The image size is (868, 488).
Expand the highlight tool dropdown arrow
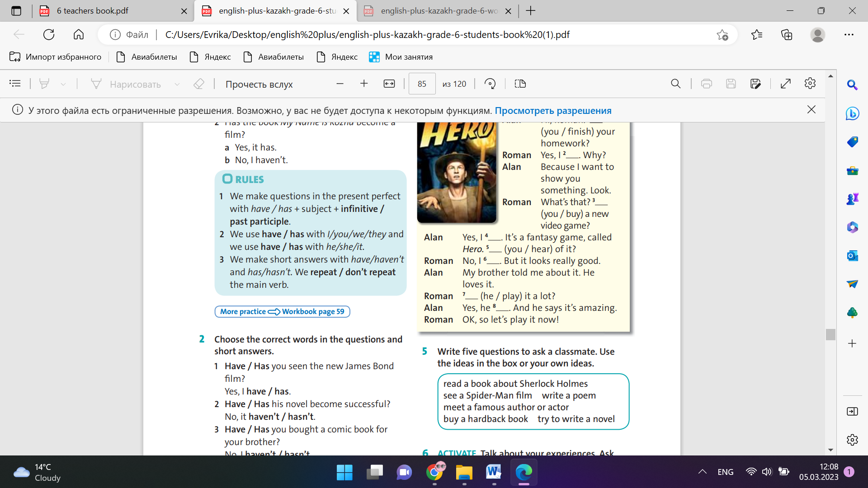click(x=63, y=84)
